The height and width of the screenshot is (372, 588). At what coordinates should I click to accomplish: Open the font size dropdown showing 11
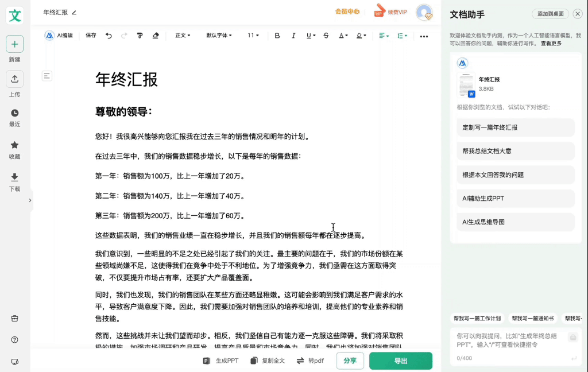(253, 36)
